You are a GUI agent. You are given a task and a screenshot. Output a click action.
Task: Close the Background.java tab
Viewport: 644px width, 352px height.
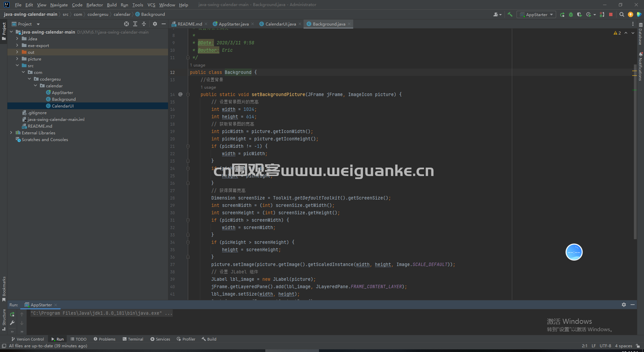[349, 24]
